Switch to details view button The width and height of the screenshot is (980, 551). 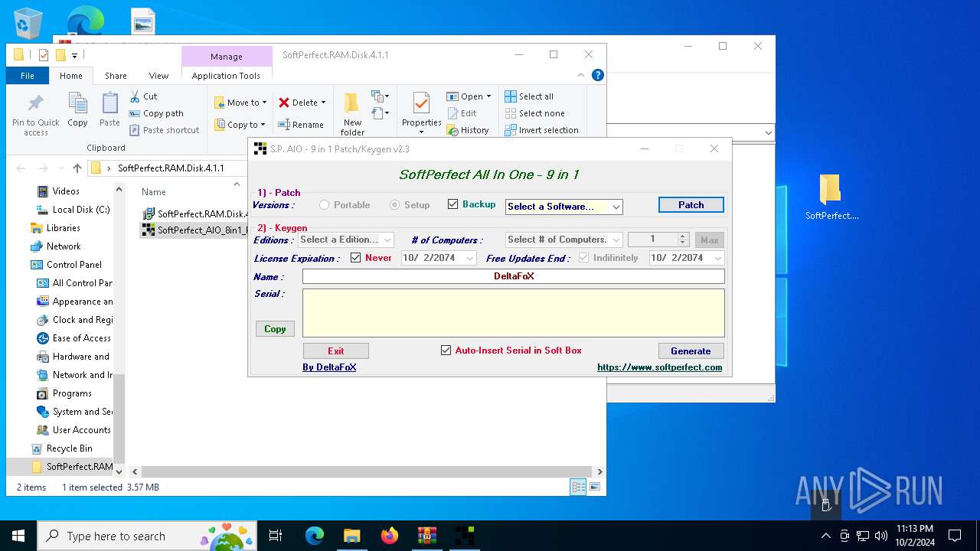pyautogui.click(x=579, y=487)
